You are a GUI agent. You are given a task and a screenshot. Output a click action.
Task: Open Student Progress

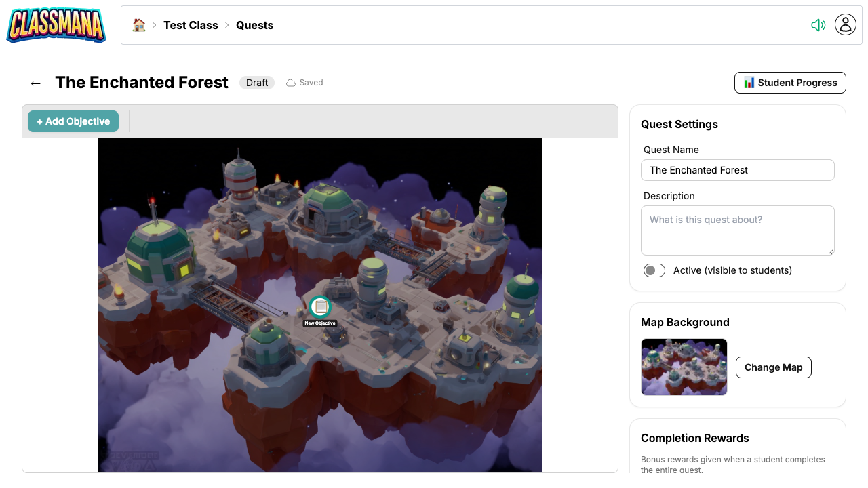[x=790, y=83]
